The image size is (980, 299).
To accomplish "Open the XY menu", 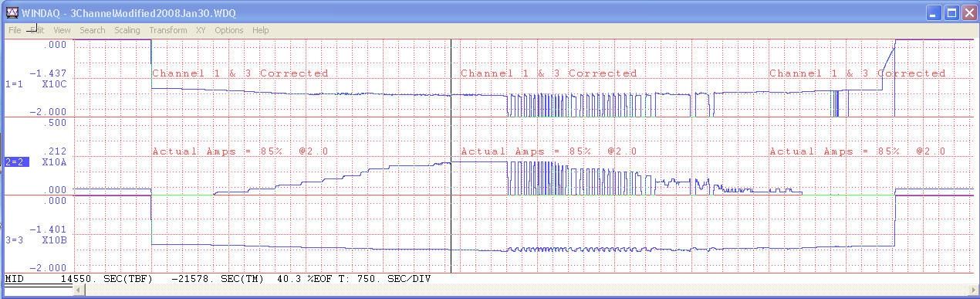I will click(201, 30).
